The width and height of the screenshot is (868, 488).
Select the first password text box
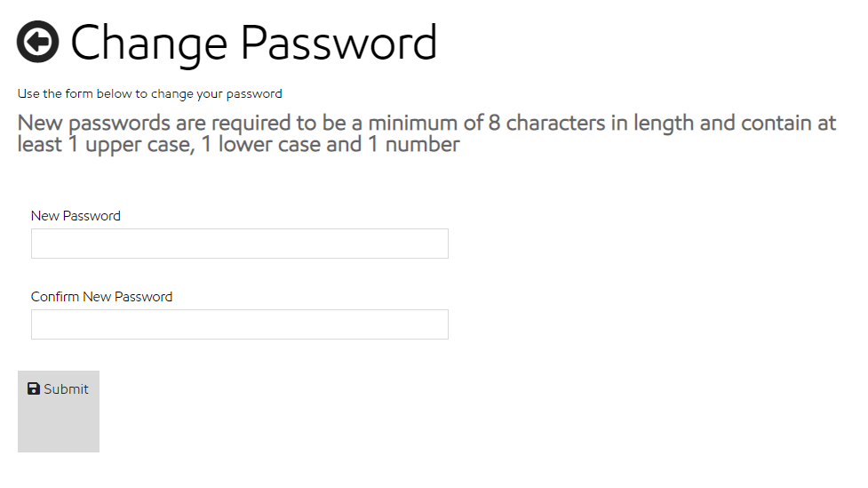tap(239, 244)
